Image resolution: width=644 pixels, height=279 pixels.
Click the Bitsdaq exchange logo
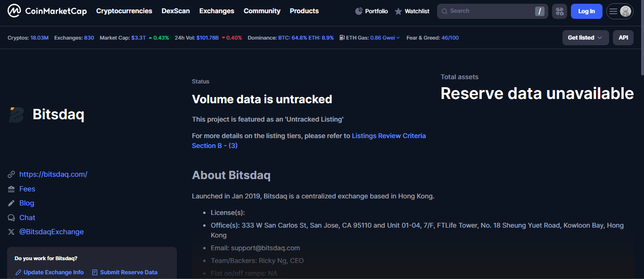(x=17, y=115)
